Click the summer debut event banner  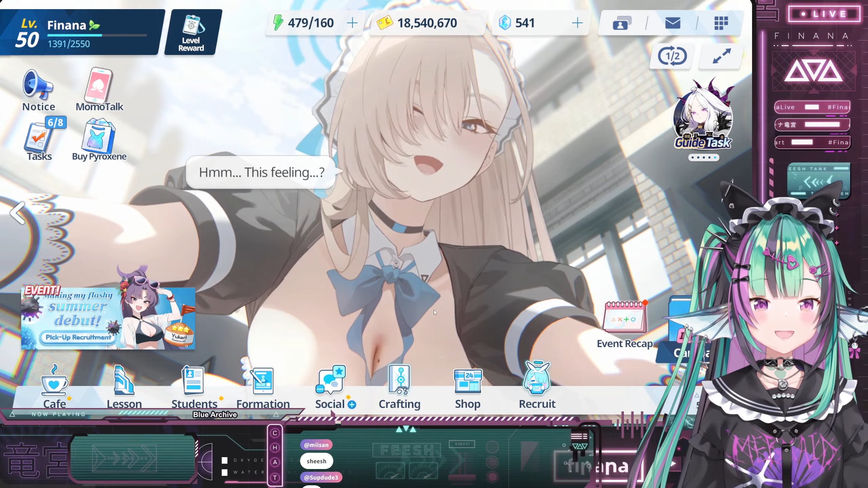click(x=108, y=319)
